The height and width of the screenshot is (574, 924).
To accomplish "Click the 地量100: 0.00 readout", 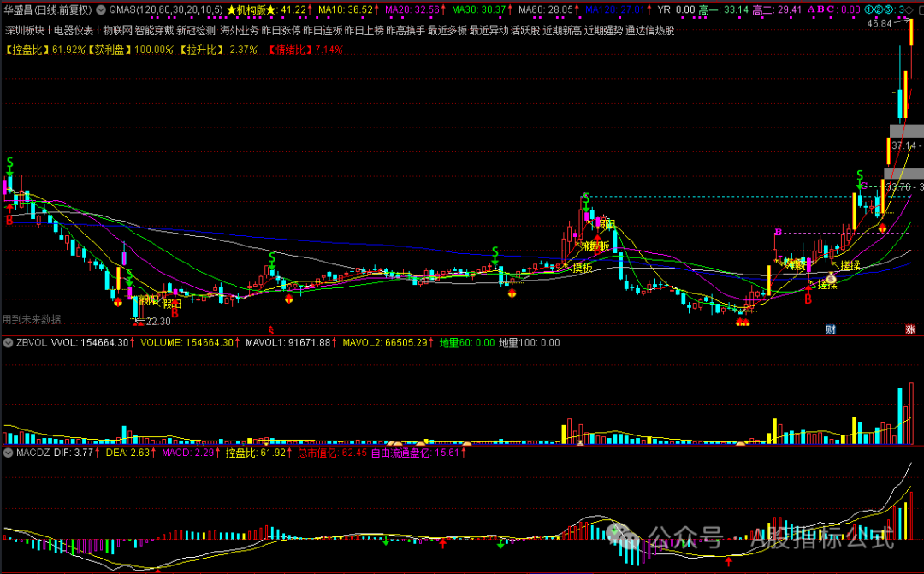I will pos(530,342).
